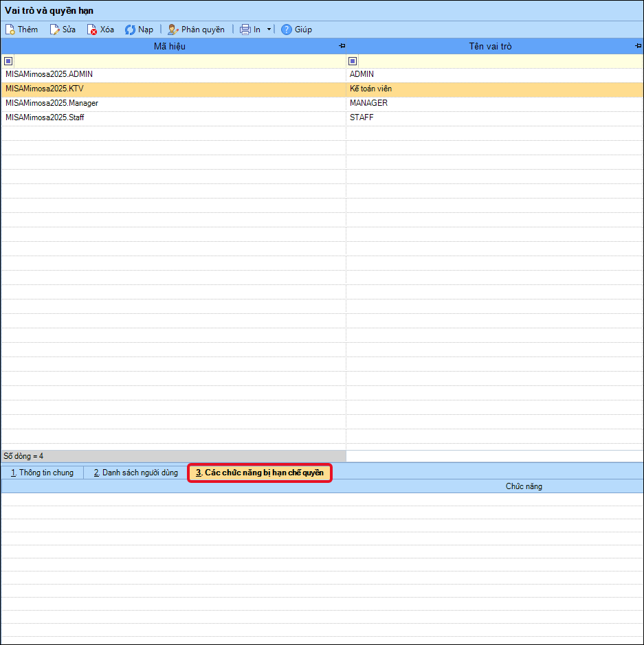644x645 pixels.
Task: Click the Mã hiệu filter input field
Action: 179,61
